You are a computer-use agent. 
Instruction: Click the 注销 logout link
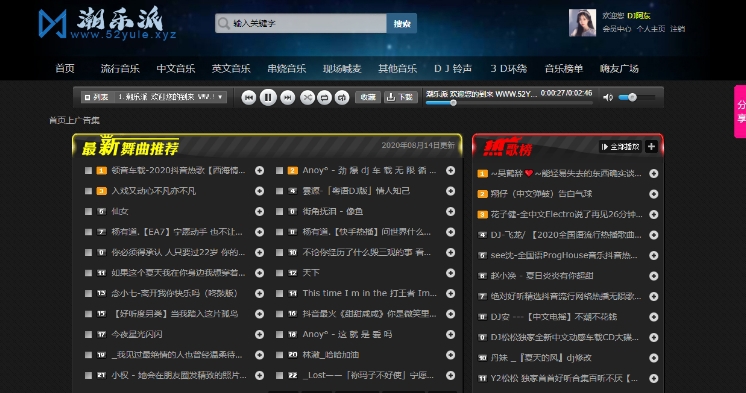click(677, 29)
